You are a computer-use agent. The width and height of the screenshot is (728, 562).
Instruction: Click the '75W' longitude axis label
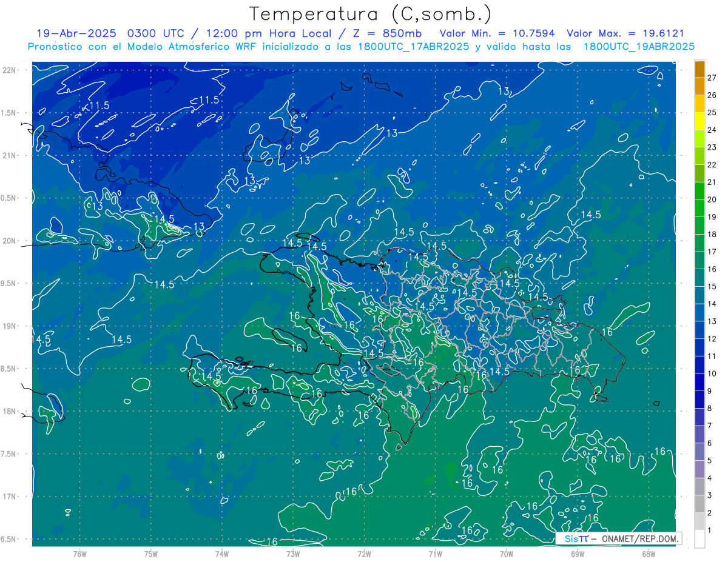click(x=151, y=554)
